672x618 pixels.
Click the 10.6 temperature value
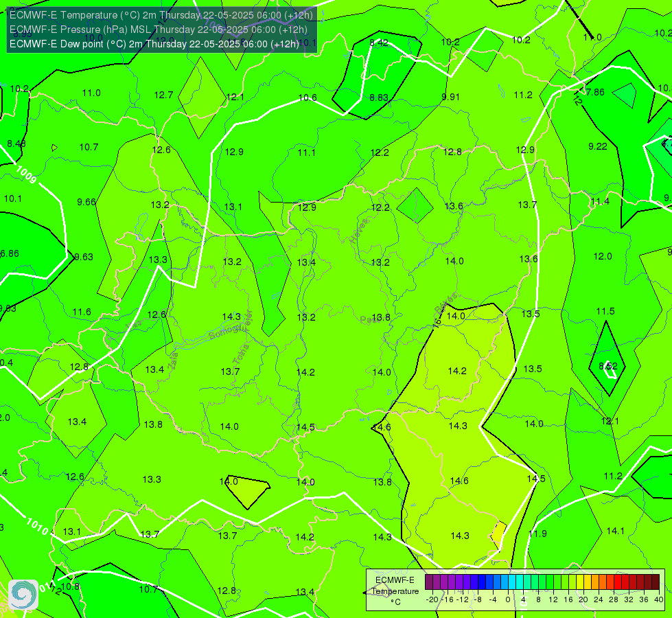pyautogui.click(x=308, y=98)
